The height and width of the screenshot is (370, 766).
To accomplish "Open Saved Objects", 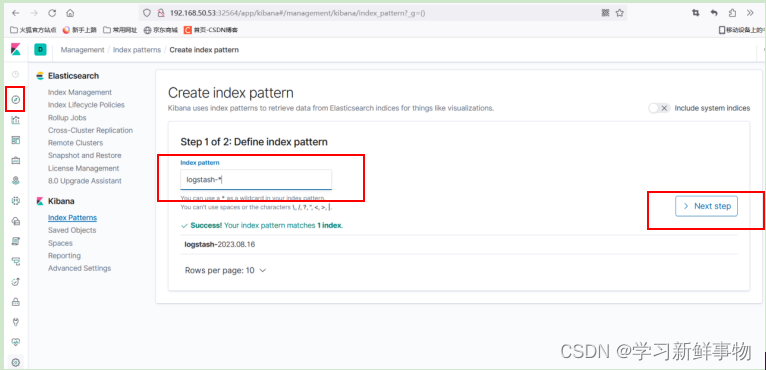I will [x=72, y=230].
